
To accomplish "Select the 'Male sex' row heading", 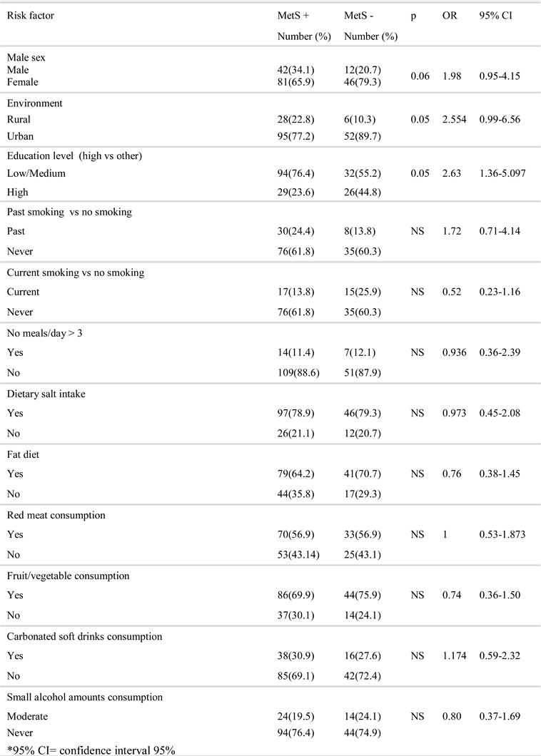I will 25,58.
